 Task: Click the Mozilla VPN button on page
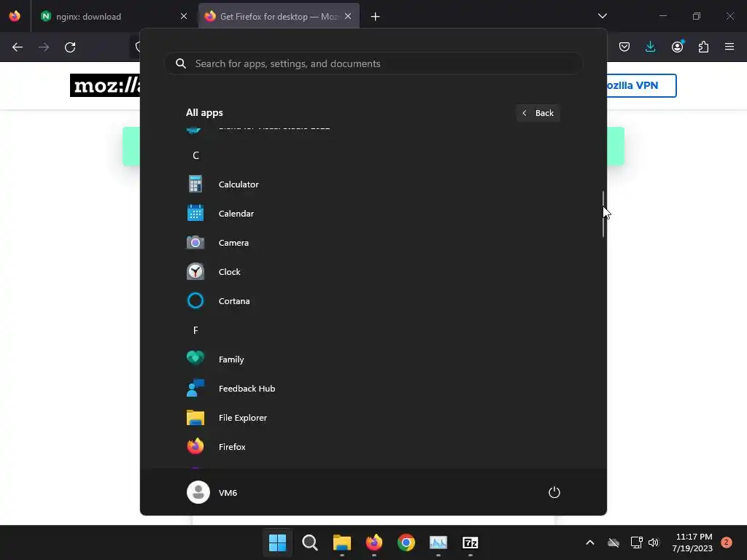(x=641, y=86)
